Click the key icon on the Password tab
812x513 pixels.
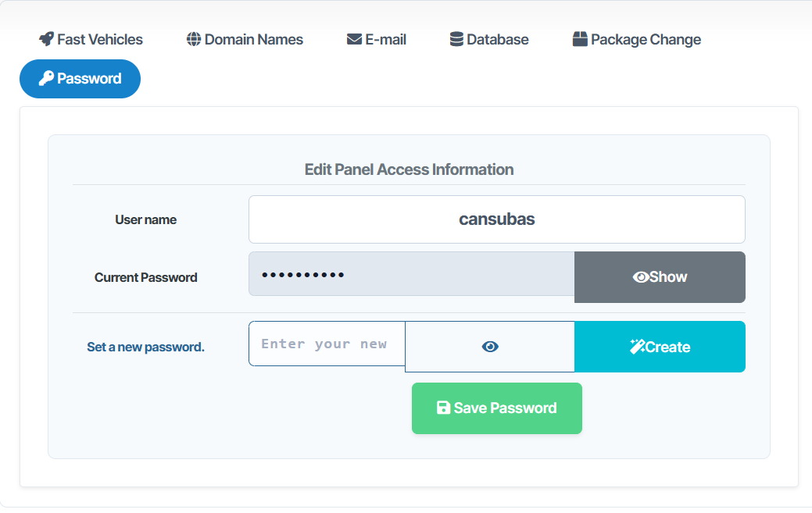point(46,79)
